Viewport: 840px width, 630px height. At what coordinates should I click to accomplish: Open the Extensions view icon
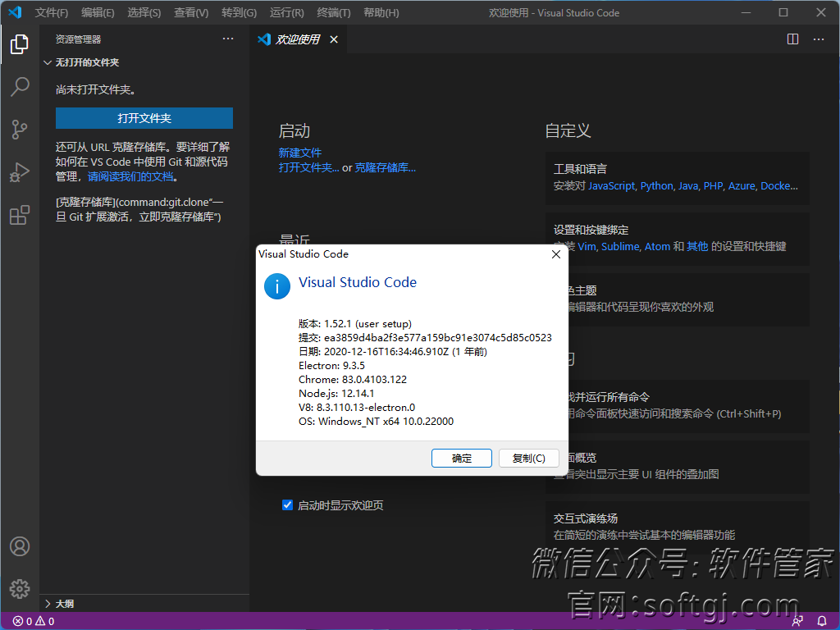tap(20, 216)
